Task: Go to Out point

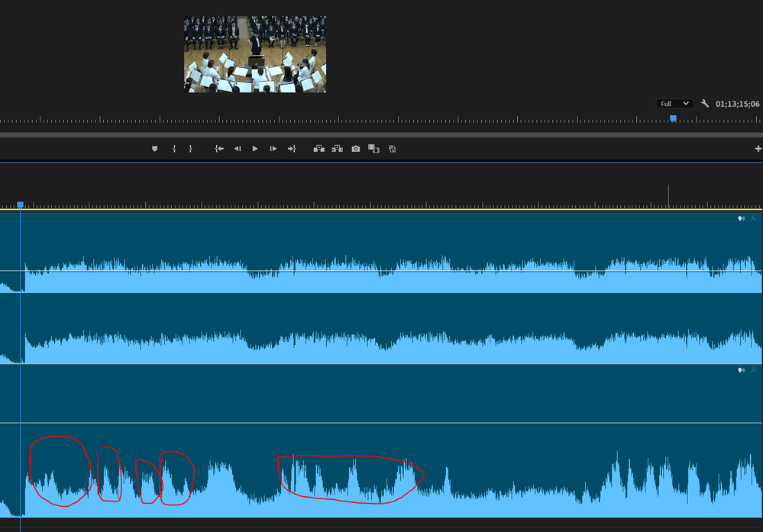Action: point(292,149)
